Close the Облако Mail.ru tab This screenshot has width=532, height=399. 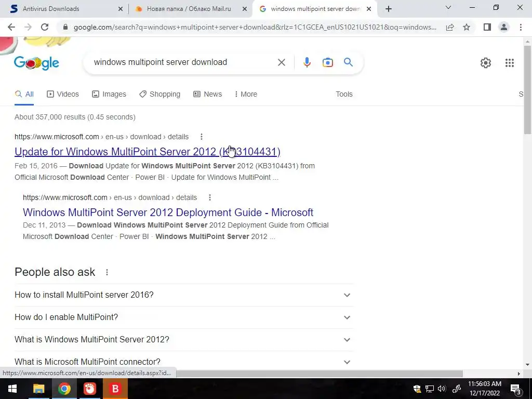(x=244, y=9)
